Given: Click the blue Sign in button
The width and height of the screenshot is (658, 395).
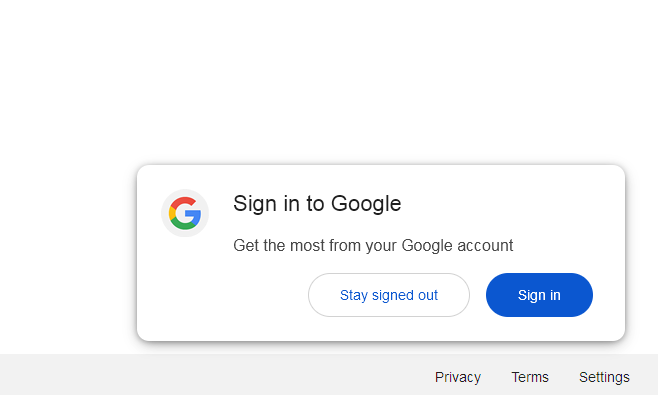Looking at the screenshot, I should coord(539,295).
